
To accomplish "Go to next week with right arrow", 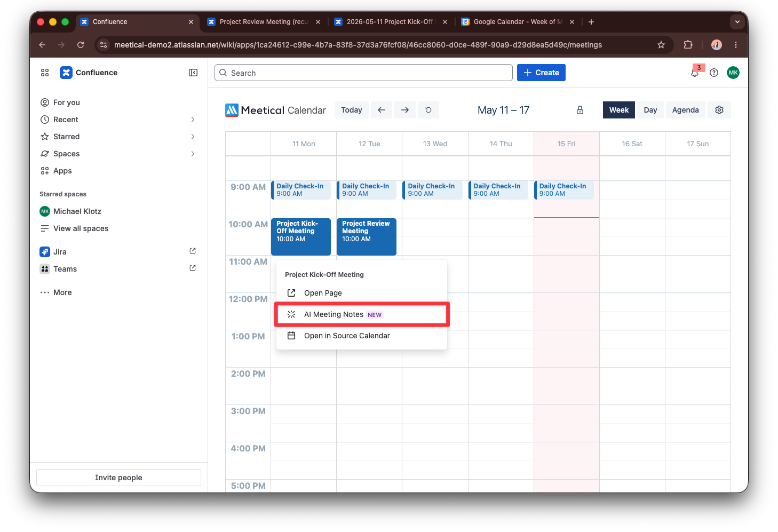I will coord(405,110).
